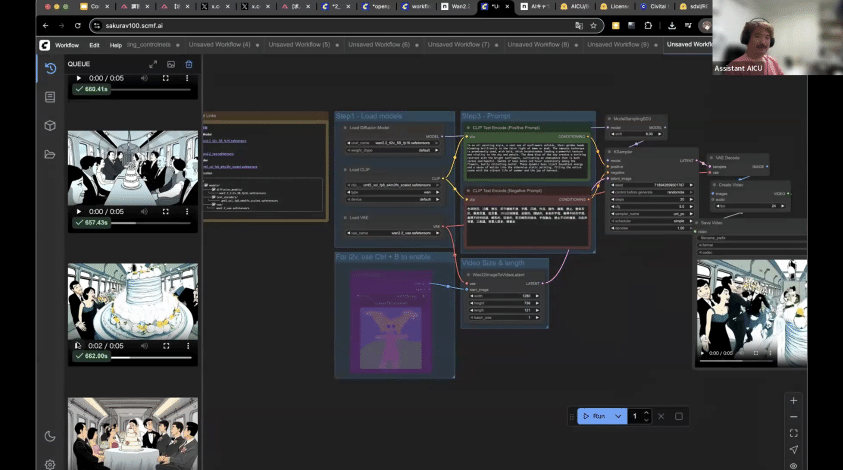Open the Help menu
The image size is (843, 470).
click(116, 45)
